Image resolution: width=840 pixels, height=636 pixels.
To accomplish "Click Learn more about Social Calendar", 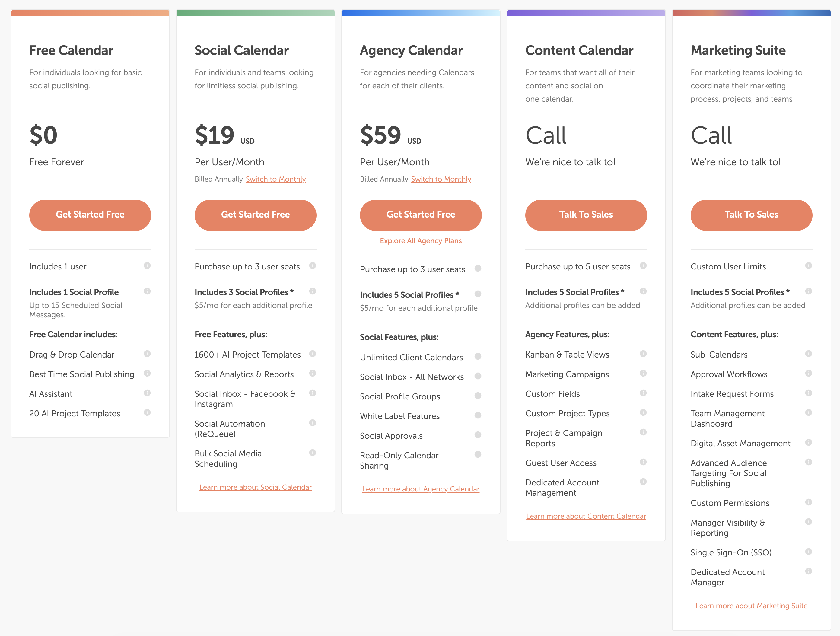I will pos(255,487).
